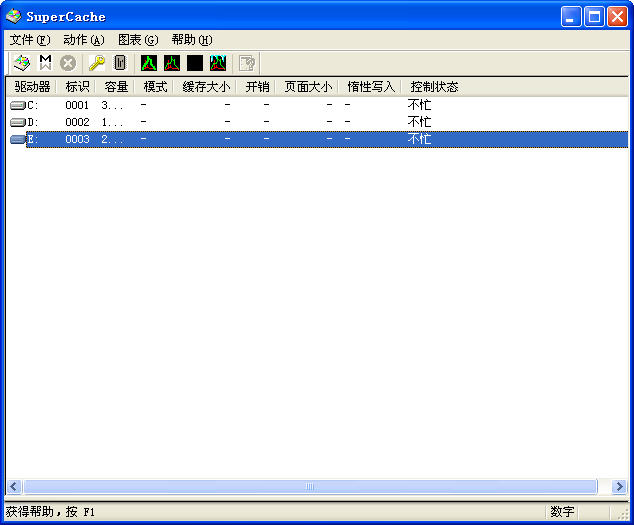The width and height of the screenshot is (634, 525).
Task: Open the 帮助 menu
Action: pos(191,40)
